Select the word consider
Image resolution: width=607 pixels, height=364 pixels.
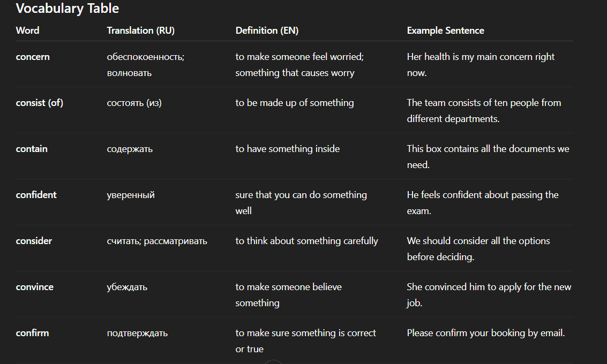click(x=34, y=241)
